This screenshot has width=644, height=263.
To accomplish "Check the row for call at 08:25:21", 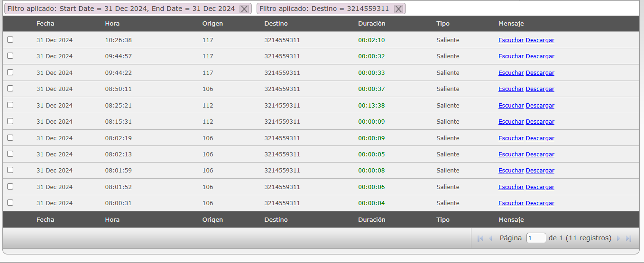I will pyautogui.click(x=10, y=105).
